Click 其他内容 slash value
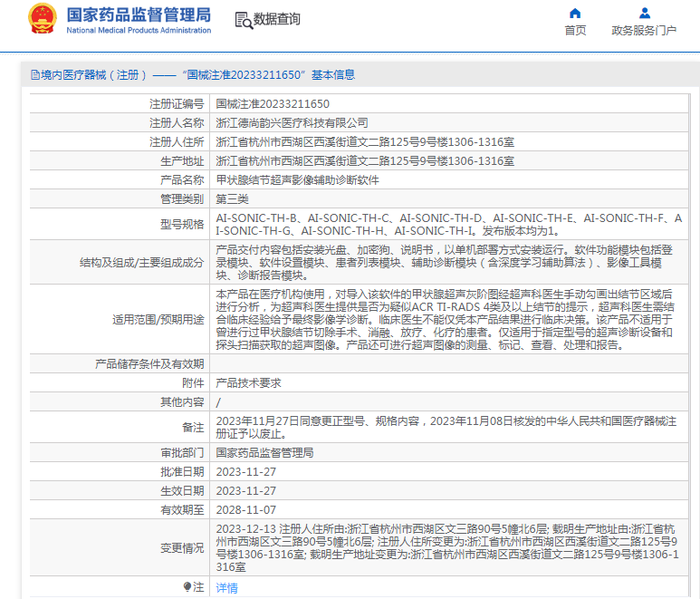 click(218, 402)
